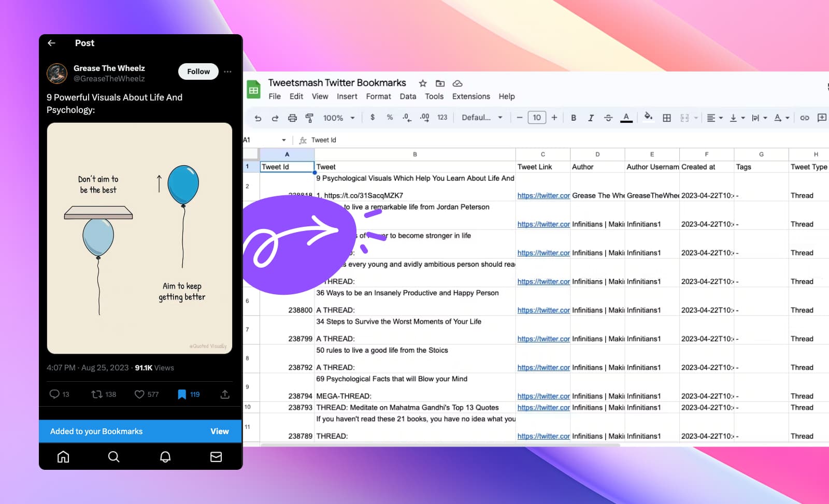Open the vertical align dropdown
829x504 pixels.
[x=737, y=118]
